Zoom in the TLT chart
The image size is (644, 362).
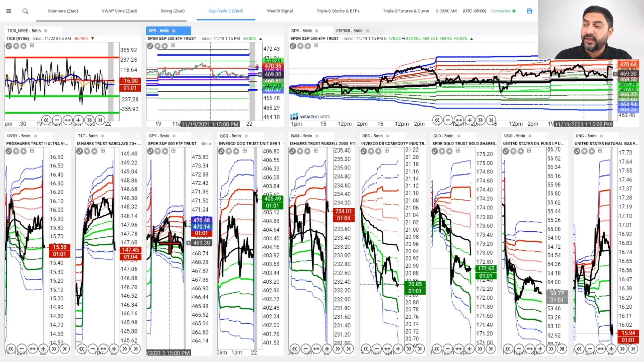pos(114,349)
